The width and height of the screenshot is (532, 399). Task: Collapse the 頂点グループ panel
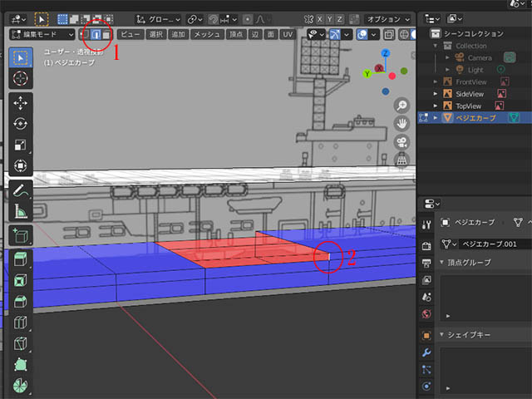pyautogui.click(x=441, y=263)
